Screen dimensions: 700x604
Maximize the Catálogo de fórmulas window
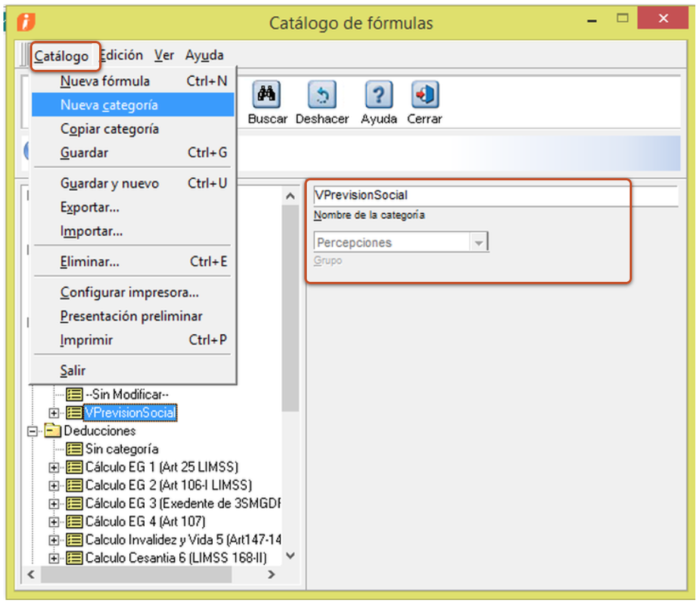[622, 18]
